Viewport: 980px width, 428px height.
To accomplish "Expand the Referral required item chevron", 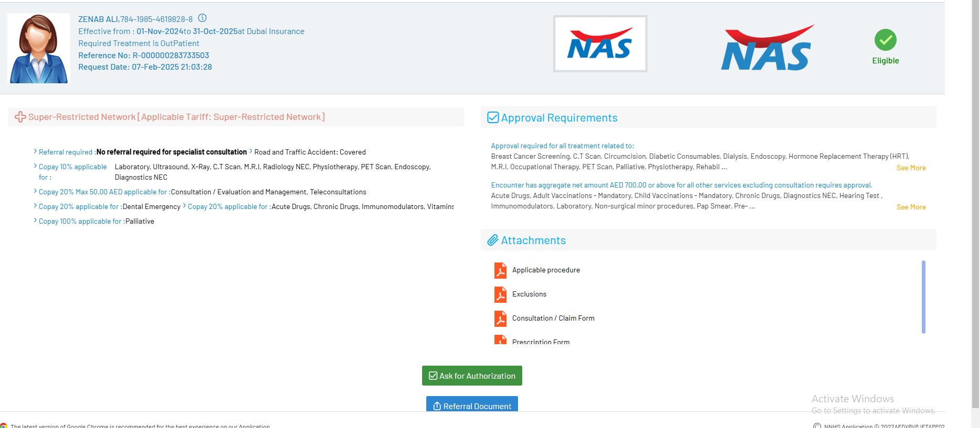I will click(35, 151).
